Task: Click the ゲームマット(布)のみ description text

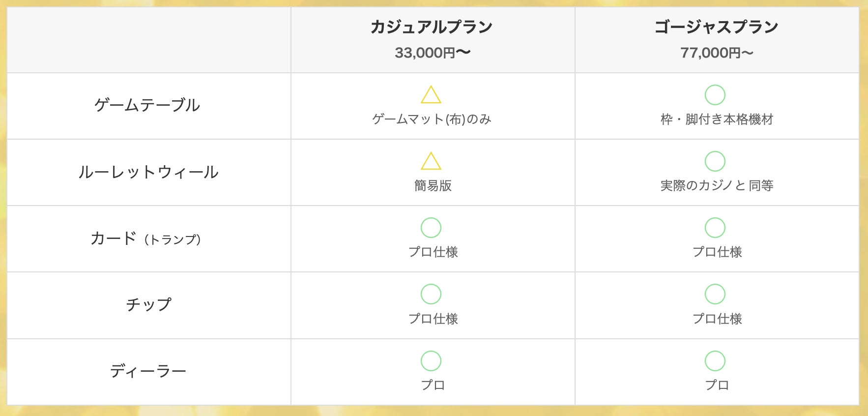Action: click(x=432, y=119)
